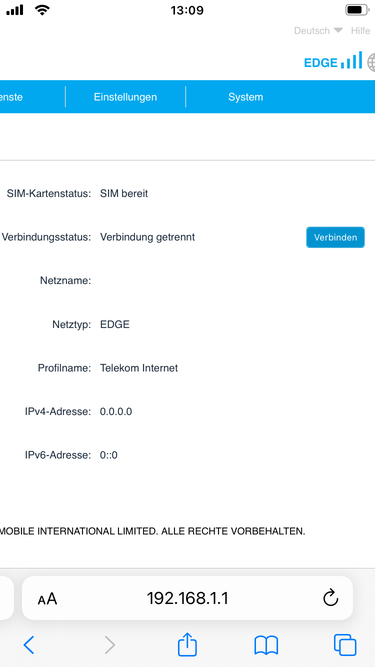The height and width of the screenshot is (667, 375).
Task: Tap the Safari forward arrow
Action: tap(110, 645)
